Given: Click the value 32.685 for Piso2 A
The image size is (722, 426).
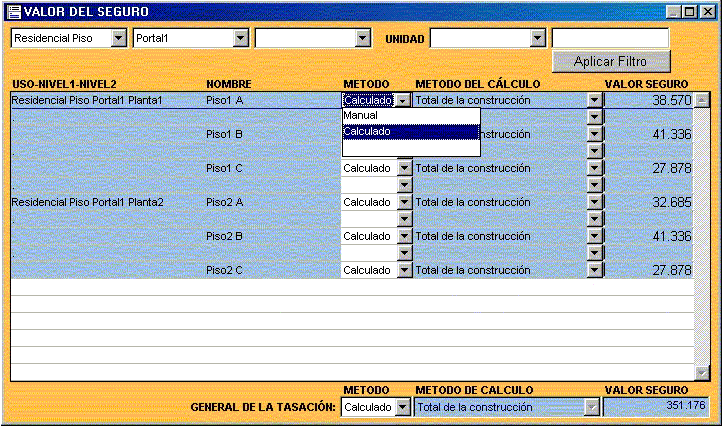Looking at the screenshot, I should 672,202.
